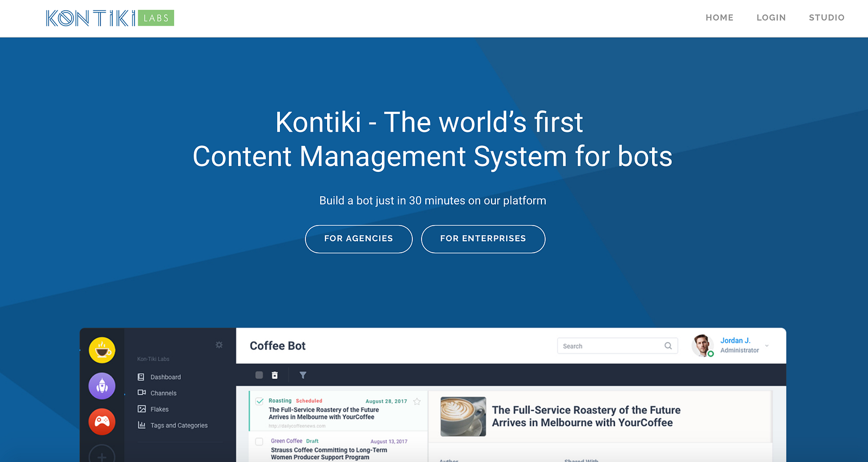Click the FOR ENTERPRISES button
The width and height of the screenshot is (868, 462).
click(483, 239)
